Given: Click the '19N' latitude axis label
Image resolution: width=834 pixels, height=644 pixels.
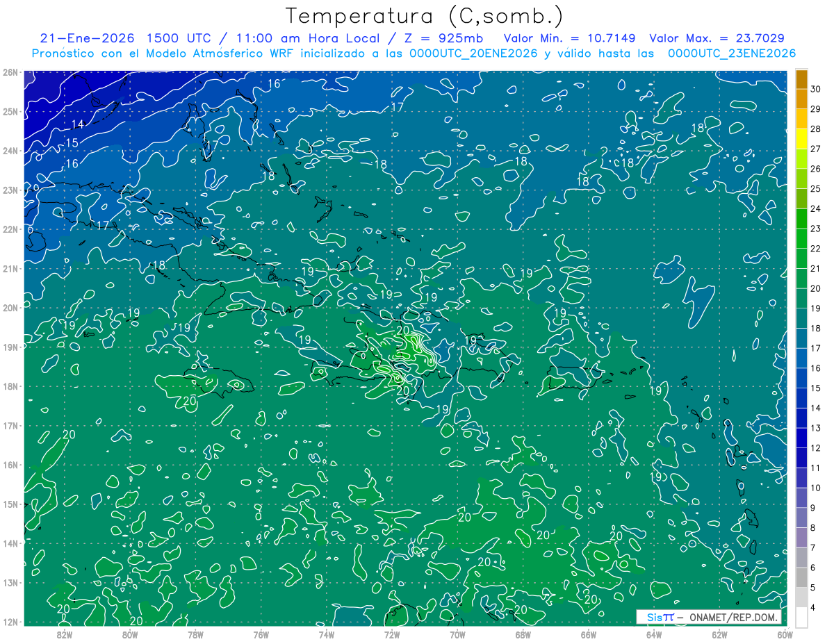Looking at the screenshot, I should 10,347.
